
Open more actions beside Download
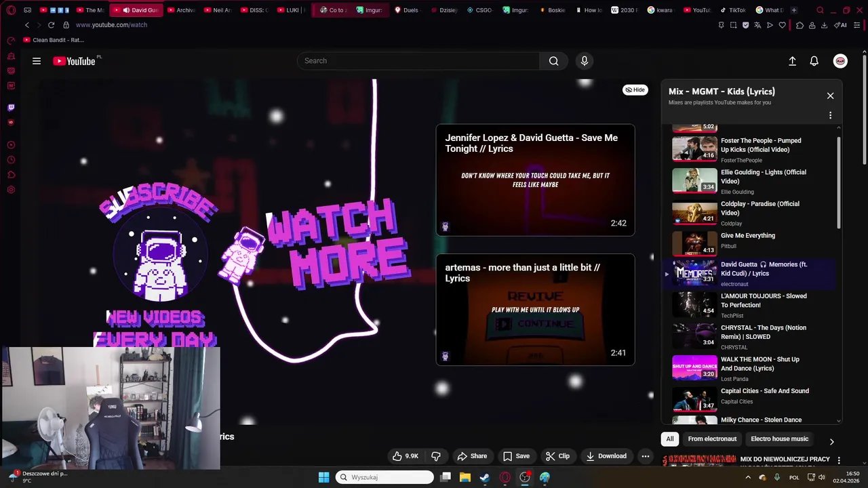click(646, 456)
